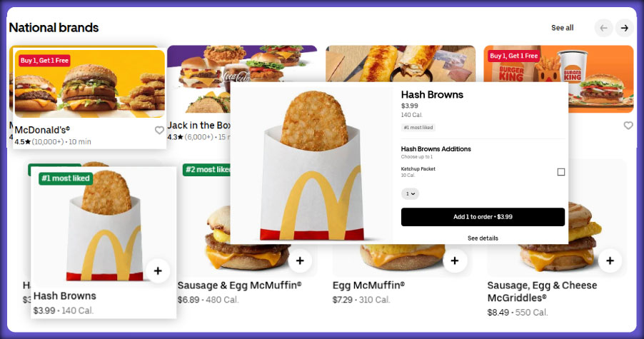Check the Ketchup Packet checkbox
Image resolution: width=644 pixels, height=339 pixels.
(x=560, y=172)
